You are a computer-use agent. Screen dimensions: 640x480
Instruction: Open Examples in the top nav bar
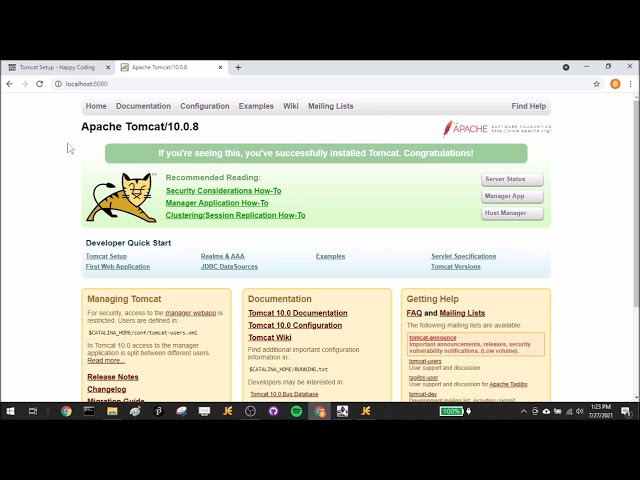coord(256,106)
